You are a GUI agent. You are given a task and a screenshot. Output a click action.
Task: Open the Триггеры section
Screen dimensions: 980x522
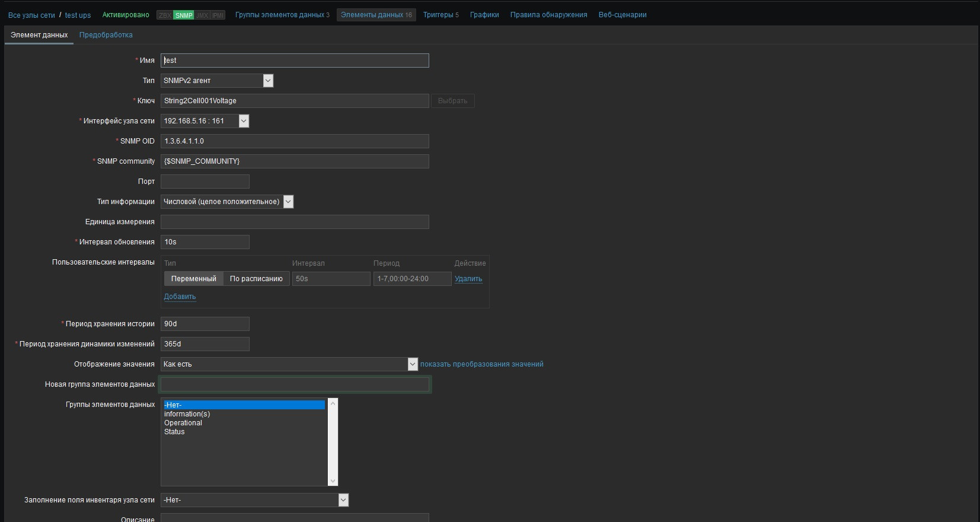pos(440,15)
